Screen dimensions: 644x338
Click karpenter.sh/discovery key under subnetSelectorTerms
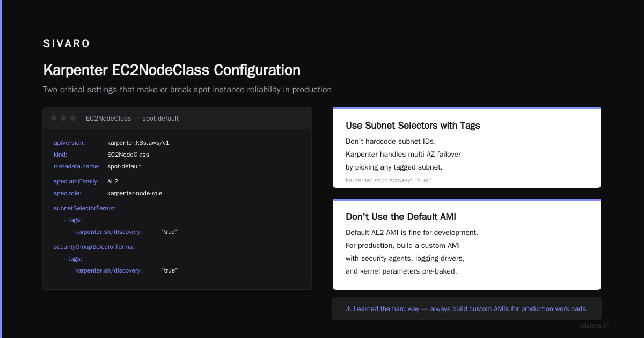108,232
